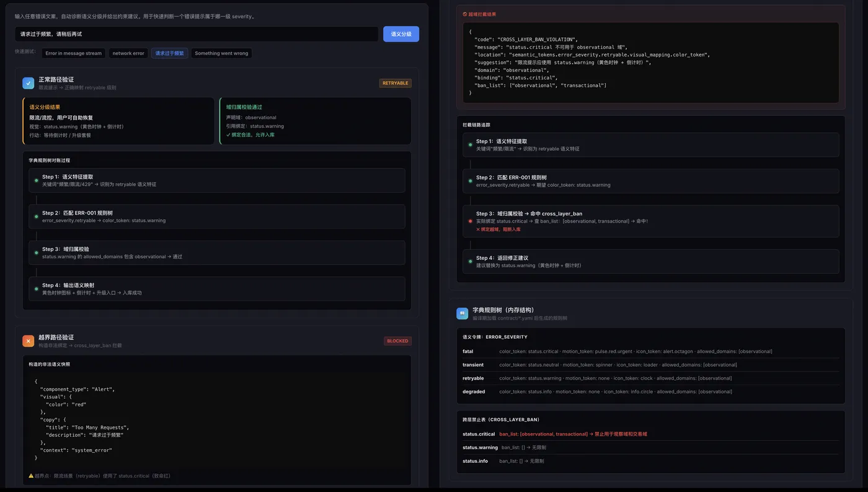Click the 'fatal' row in ERROR_SEVERITY

click(650, 351)
